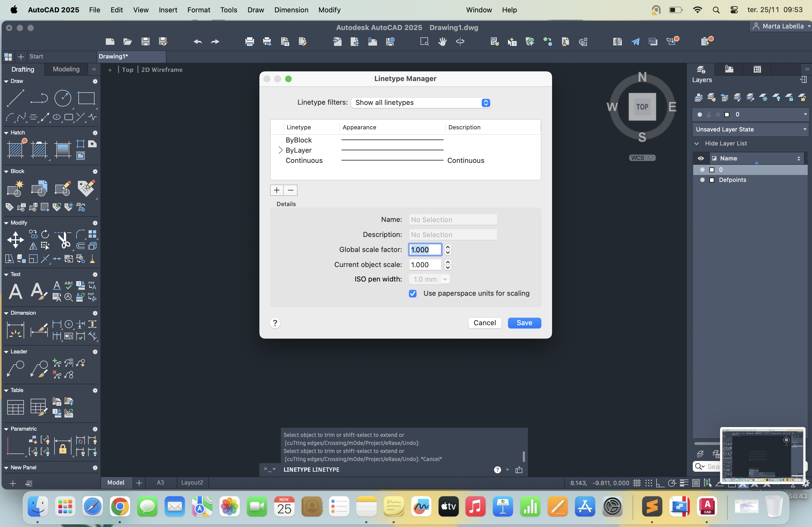Select the Move tool in Modify panel

pos(15,240)
